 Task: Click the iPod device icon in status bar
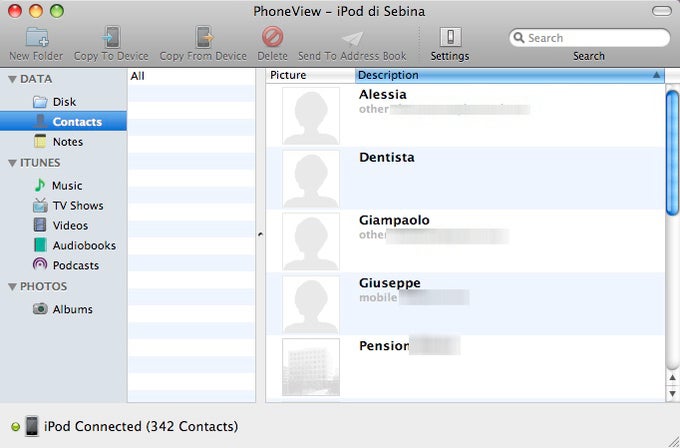click(32, 426)
